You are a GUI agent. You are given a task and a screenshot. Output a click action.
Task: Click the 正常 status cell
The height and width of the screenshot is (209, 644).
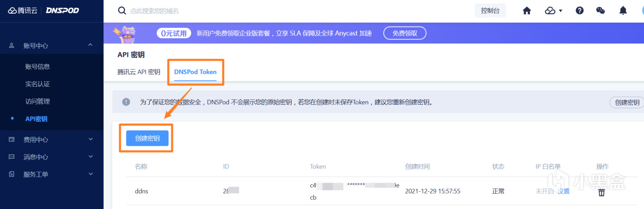[498, 191]
